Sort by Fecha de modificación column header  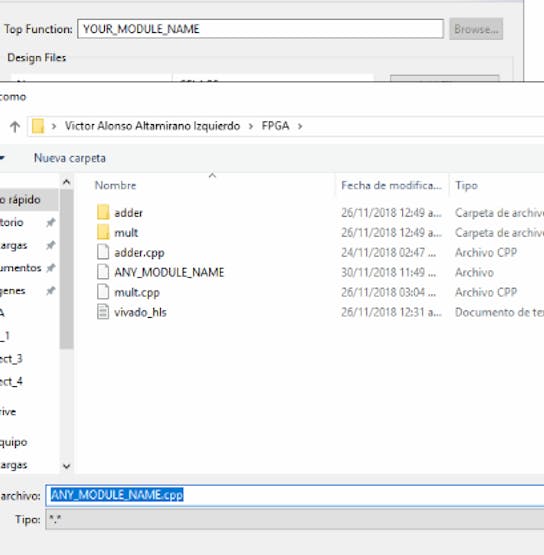coord(391,185)
